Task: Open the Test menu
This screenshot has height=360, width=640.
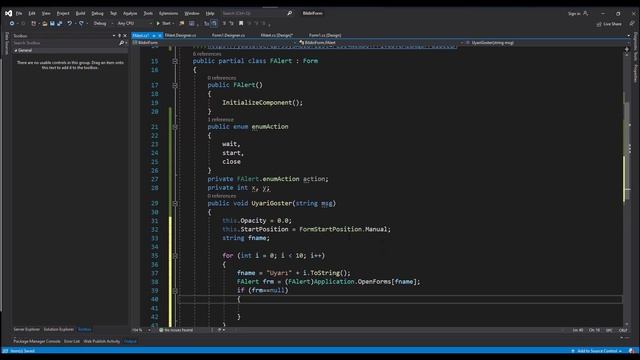Action: (113, 13)
